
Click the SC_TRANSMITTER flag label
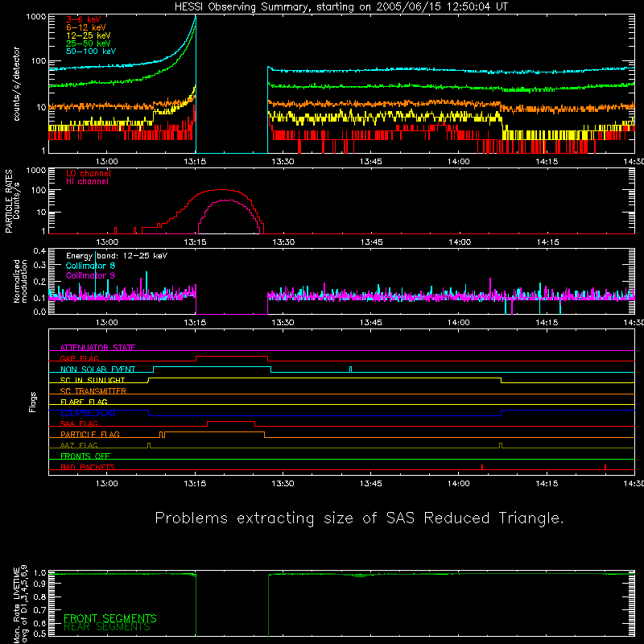[93, 391]
